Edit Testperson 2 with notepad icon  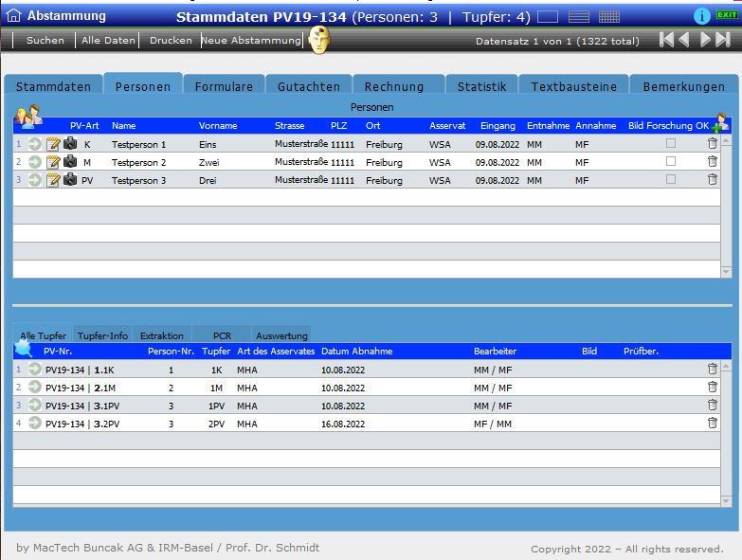point(53,162)
